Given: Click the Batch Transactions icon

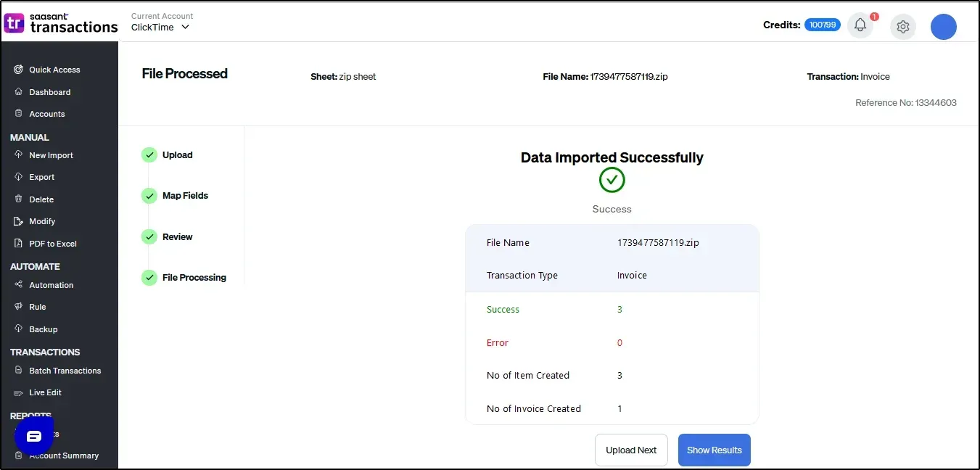Looking at the screenshot, I should (x=18, y=371).
